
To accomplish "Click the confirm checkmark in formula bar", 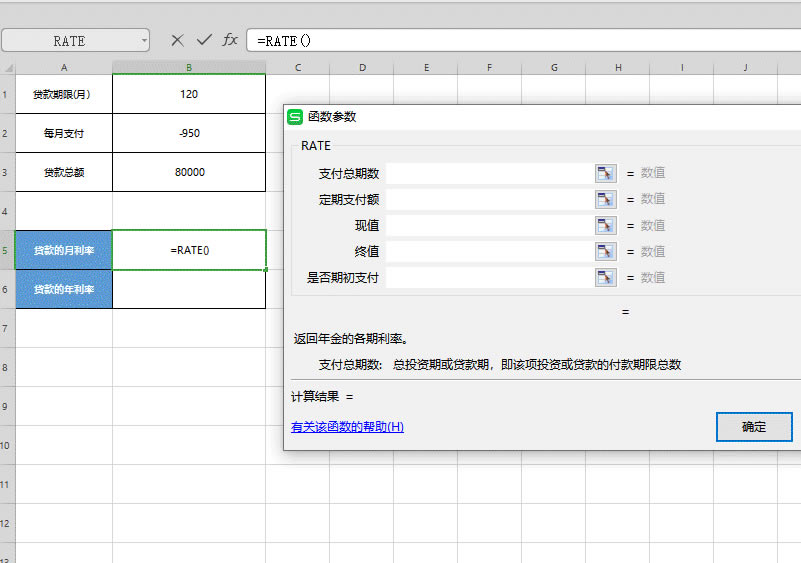I will pos(204,40).
